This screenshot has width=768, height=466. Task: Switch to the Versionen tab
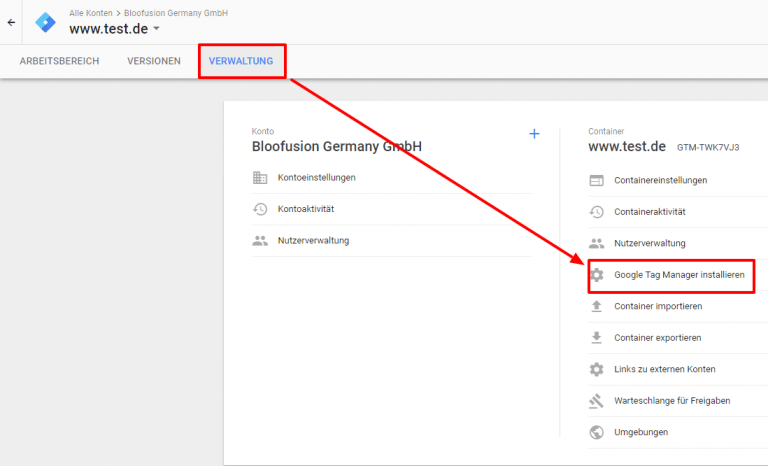154,61
